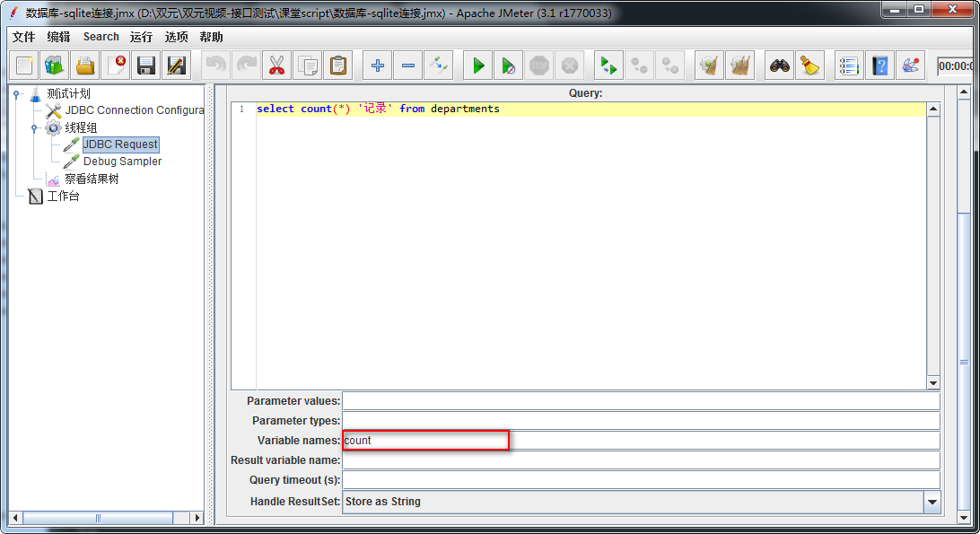
Task: Click the Query timeout field
Action: pyautogui.click(x=642, y=479)
